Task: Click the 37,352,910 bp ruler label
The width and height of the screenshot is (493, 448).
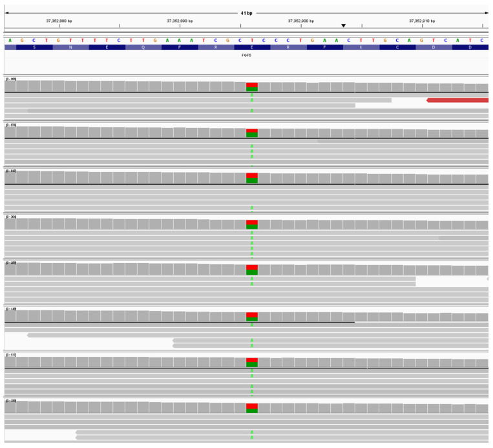Action: point(422,21)
